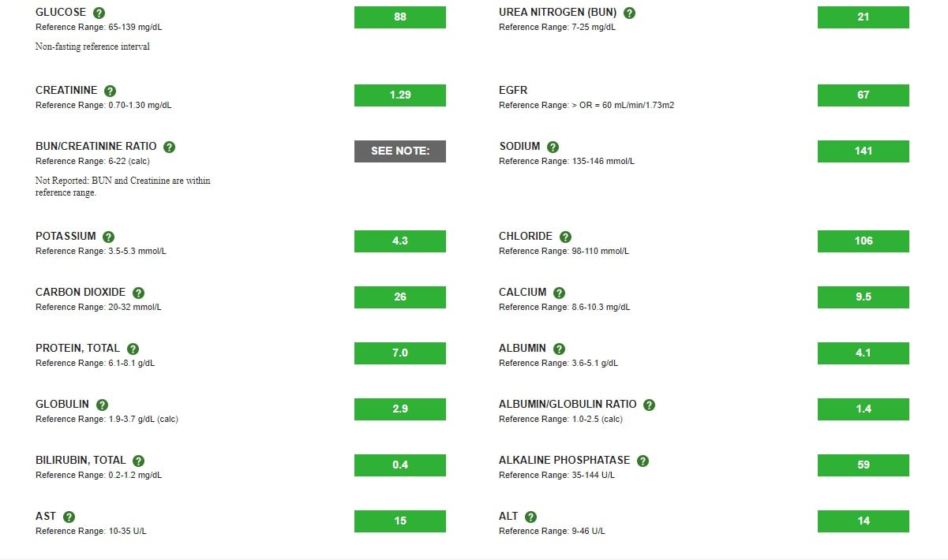The height and width of the screenshot is (560, 948).
Task: Click the calcium result 9.5 box
Action: tap(864, 297)
